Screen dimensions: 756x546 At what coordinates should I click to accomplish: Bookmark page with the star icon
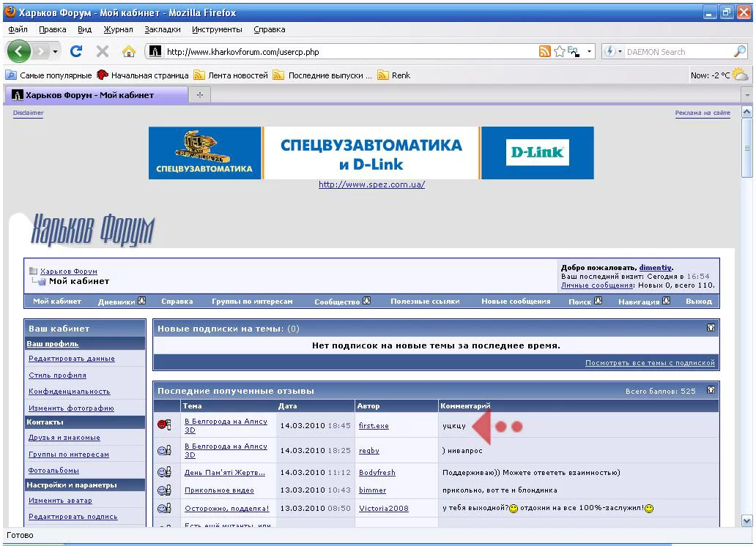coord(557,52)
